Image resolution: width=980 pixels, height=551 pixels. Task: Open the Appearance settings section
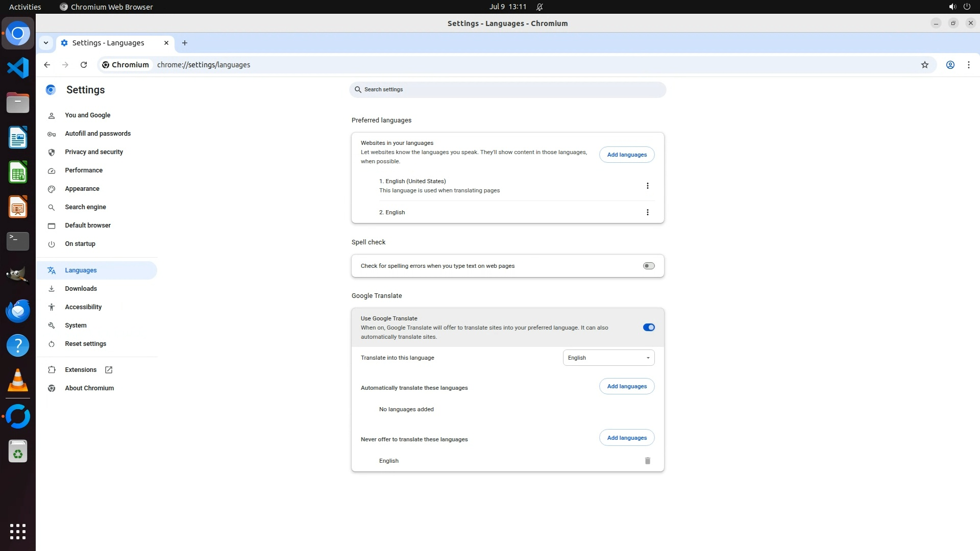[x=82, y=189]
